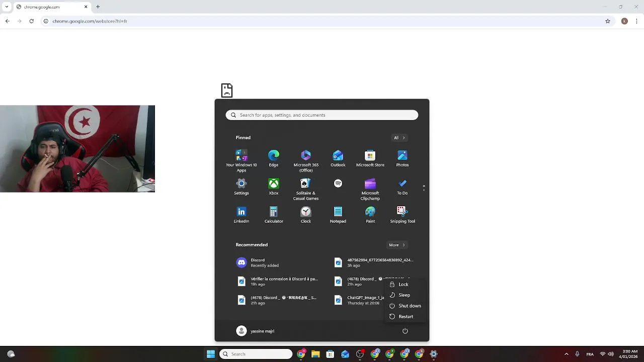Screen dimensions: 644x362
Task: Open Chrome tab search dropdown arrow
Action: [x=7, y=7]
